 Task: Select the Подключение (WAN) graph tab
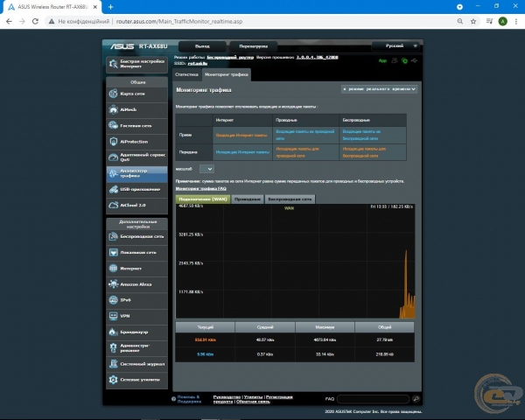(203, 199)
